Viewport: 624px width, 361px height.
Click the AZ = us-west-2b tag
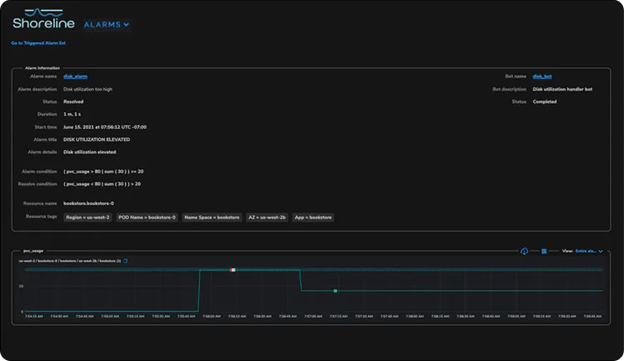(267, 217)
